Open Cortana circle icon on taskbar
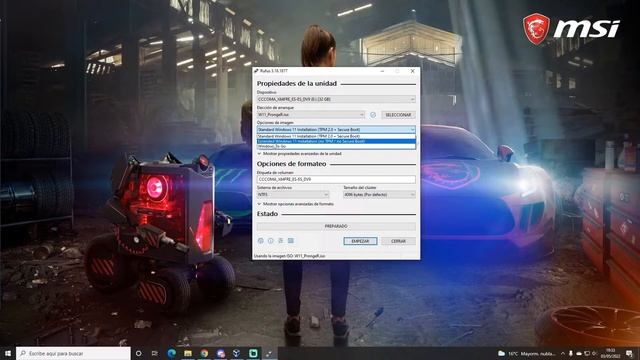Image resolution: width=640 pixels, height=360 pixels. tap(139, 353)
